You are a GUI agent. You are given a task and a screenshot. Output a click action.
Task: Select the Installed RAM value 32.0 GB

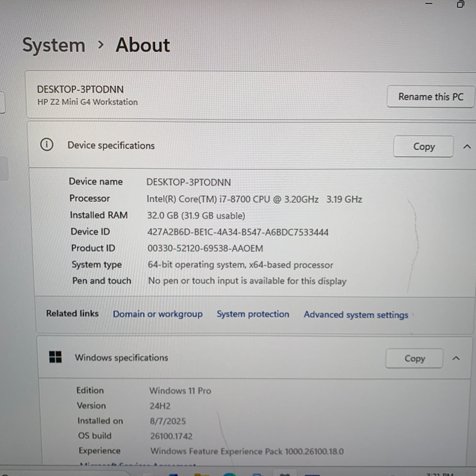(196, 216)
